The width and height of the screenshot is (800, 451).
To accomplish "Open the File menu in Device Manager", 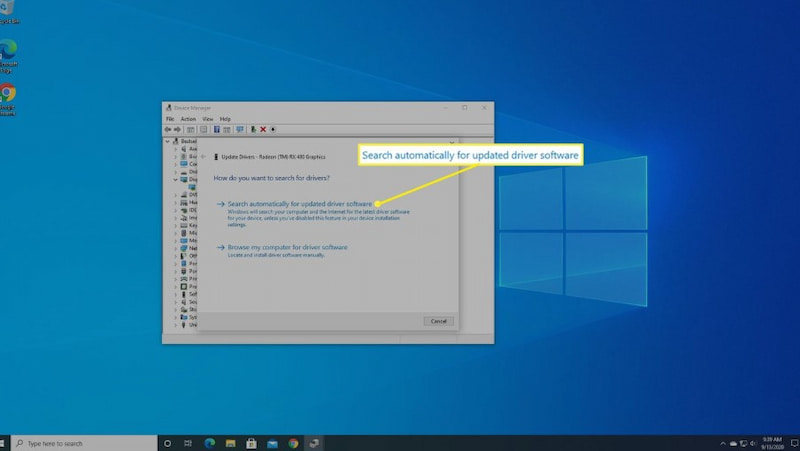I will click(x=170, y=119).
